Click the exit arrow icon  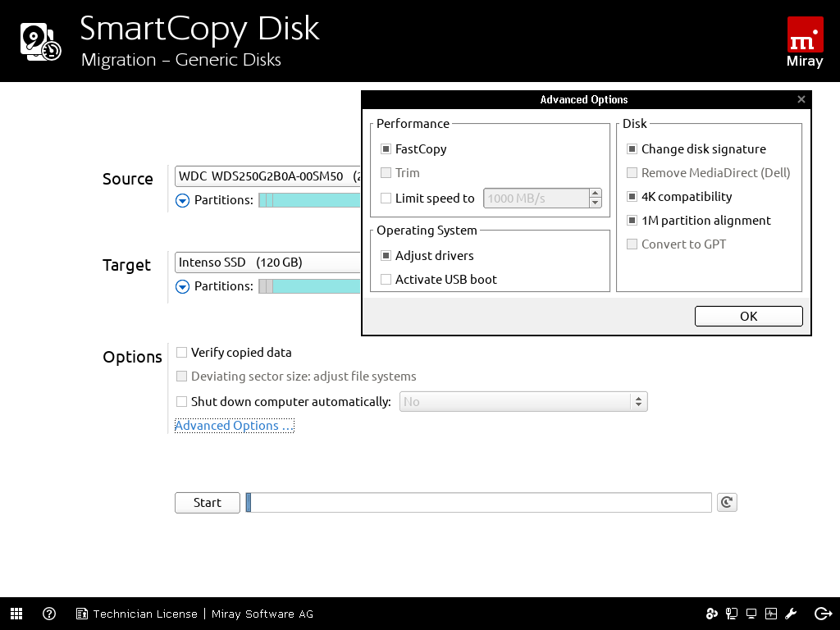pos(823,614)
